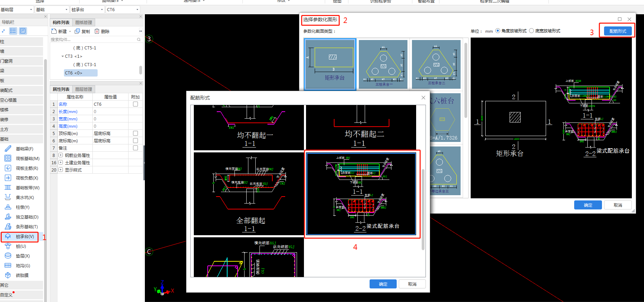Maximize the 选择参数化图形 dialog
This screenshot has height=302, width=644.
pos(619,19)
